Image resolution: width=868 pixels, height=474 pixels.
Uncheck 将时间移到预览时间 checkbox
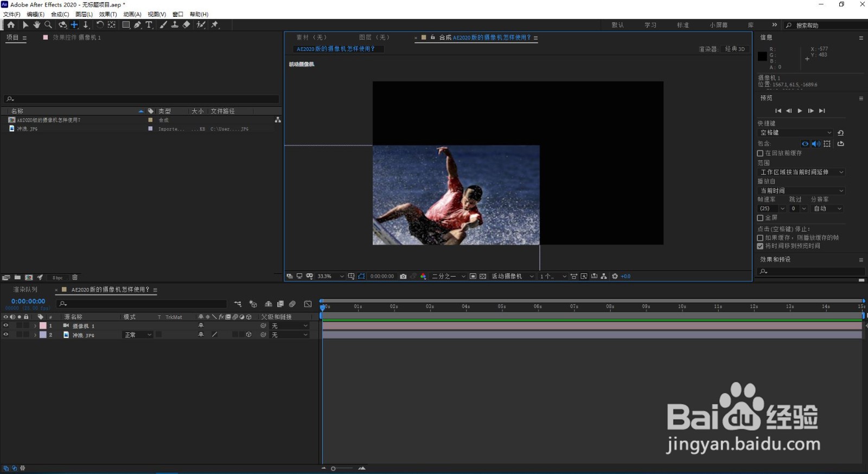[x=760, y=246]
